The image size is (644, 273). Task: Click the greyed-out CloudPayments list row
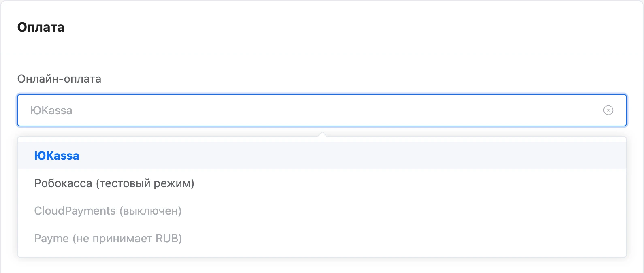click(322, 211)
